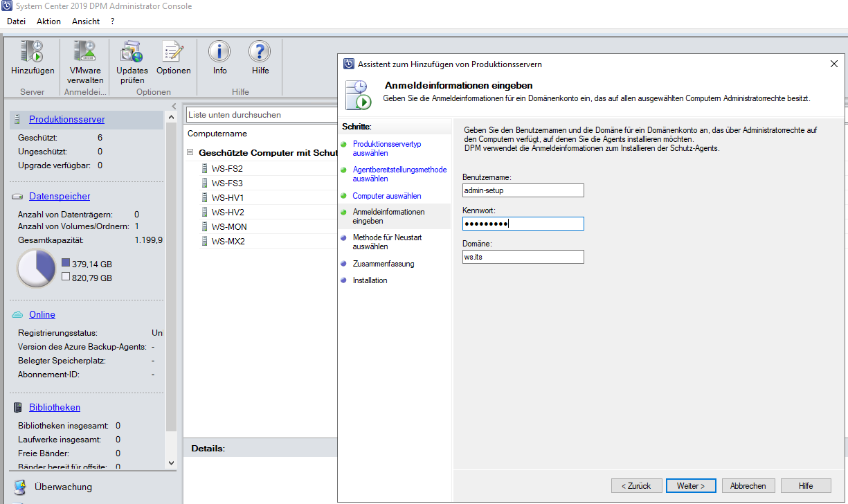Click the Methode für Neustart auswählen step
This screenshot has height=504, width=848.
pyautogui.click(x=387, y=242)
